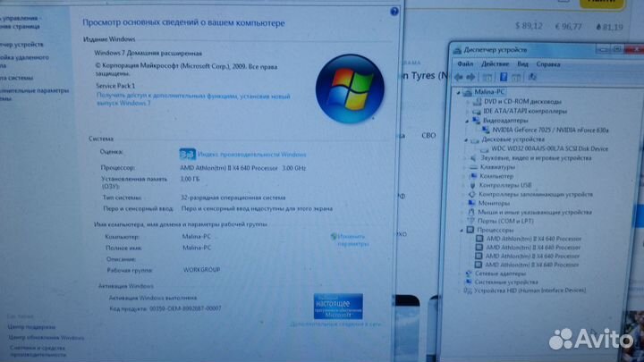Scan for hardware changes toolbar icon

532,77
